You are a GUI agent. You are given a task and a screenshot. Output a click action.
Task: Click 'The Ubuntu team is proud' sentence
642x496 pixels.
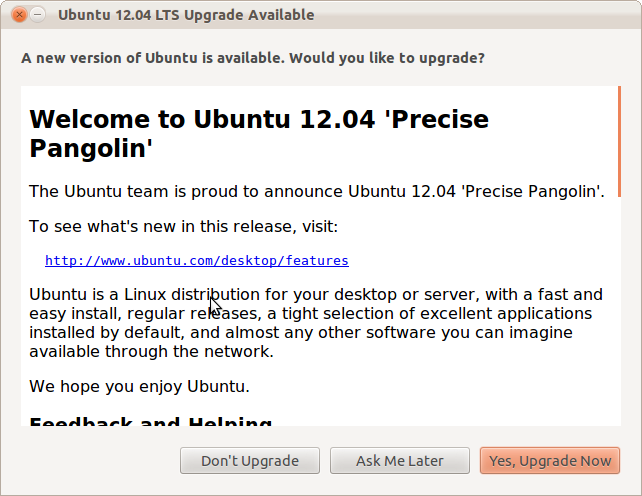[x=316, y=191]
